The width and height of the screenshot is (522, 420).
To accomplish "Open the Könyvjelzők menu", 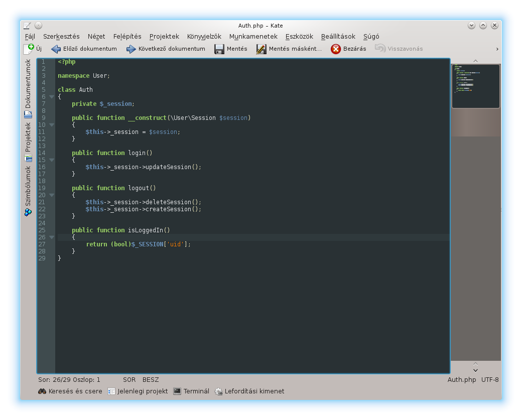I will pos(204,36).
